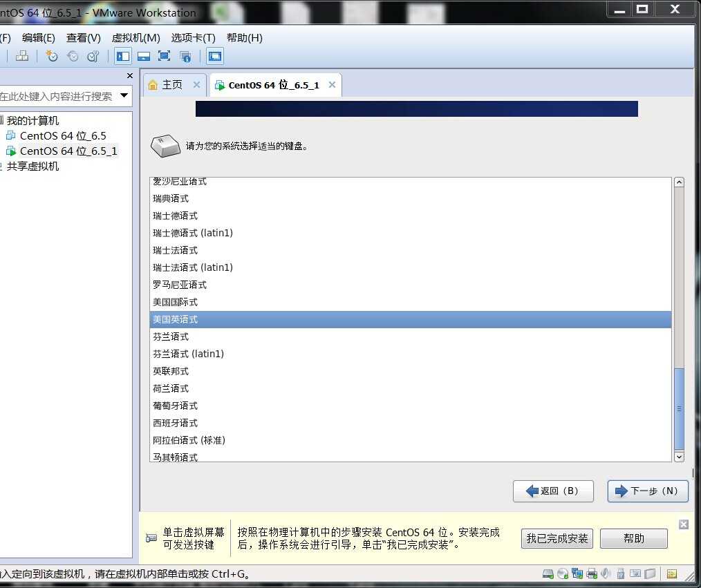This screenshot has width=701, height=588.
Task: Select 美国国际式 keyboard layout
Action: point(411,302)
